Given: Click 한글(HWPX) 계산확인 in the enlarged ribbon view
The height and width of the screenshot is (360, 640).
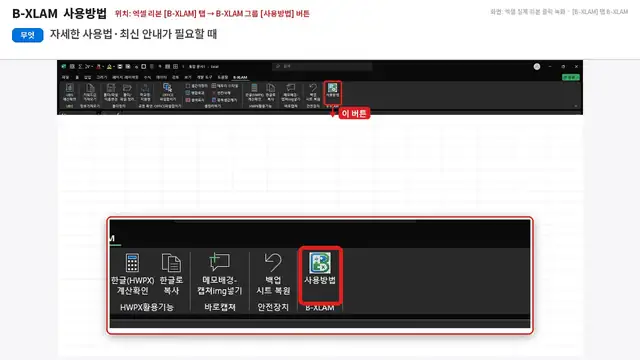Looking at the screenshot, I should [x=132, y=273].
